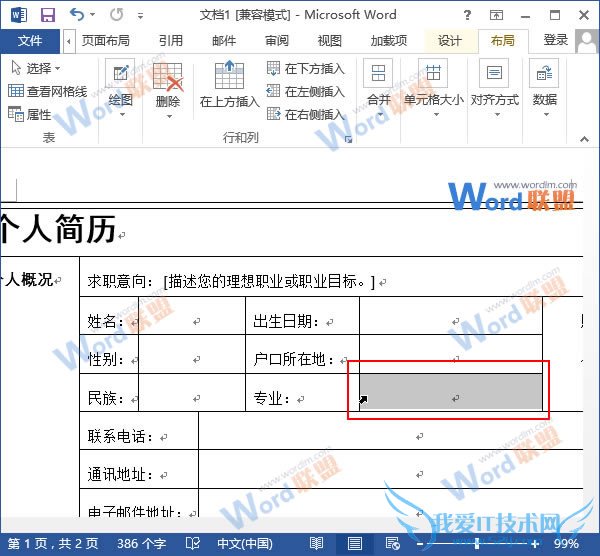The image size is (600, 556).
Task: Toggle 查看网格线 gridlines
Action: pos(47,91)
